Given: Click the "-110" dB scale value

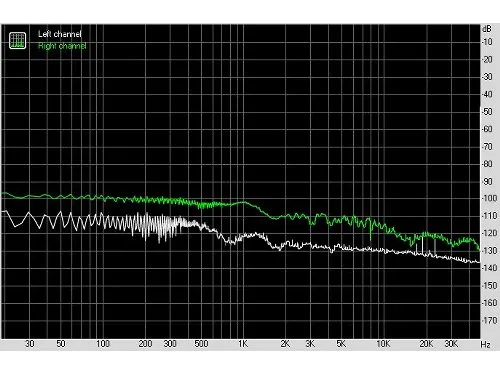Looking at the screenshot, I should [x=489, y=216].
